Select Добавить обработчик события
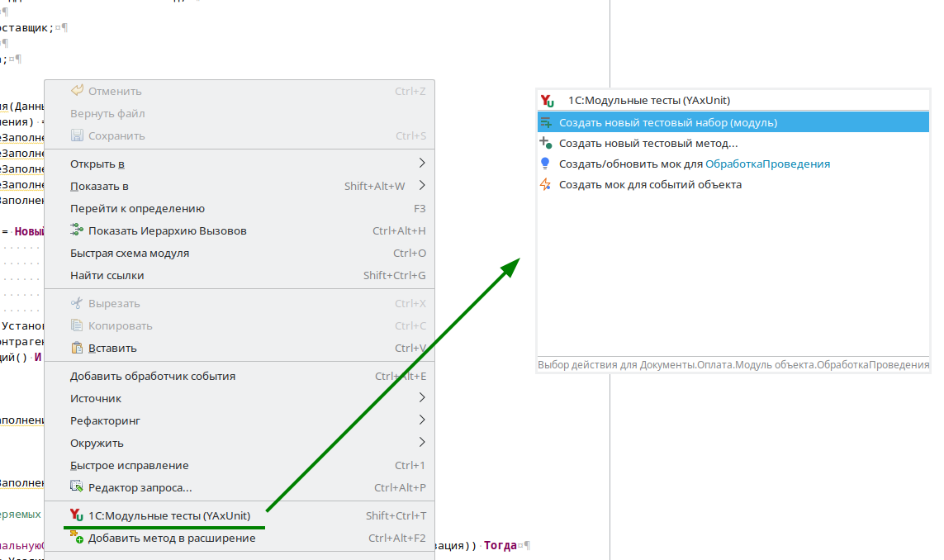The image size is (944, 560). 240,376
